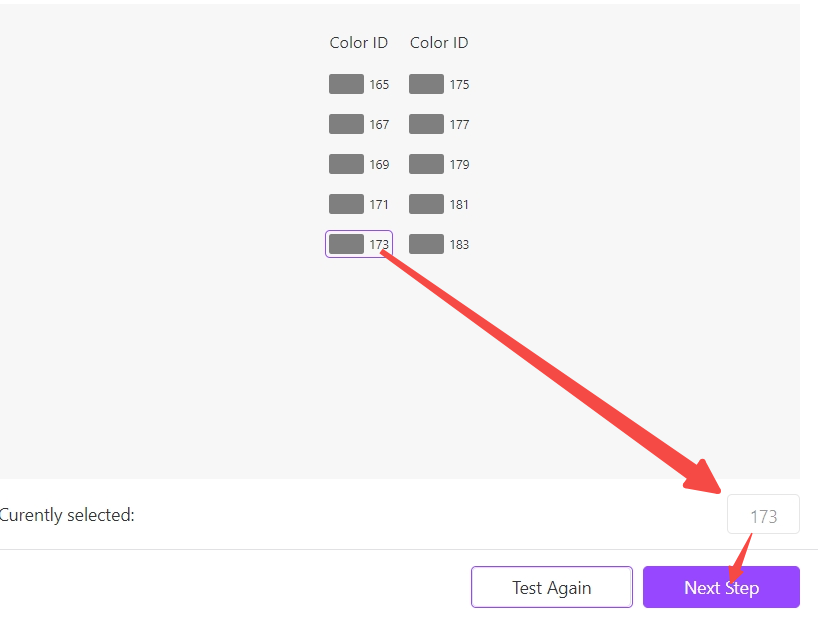The height and width of the screenshot is (621, 818).
Task: Focus the Currently selected value field
Action: tap(763, 515)
